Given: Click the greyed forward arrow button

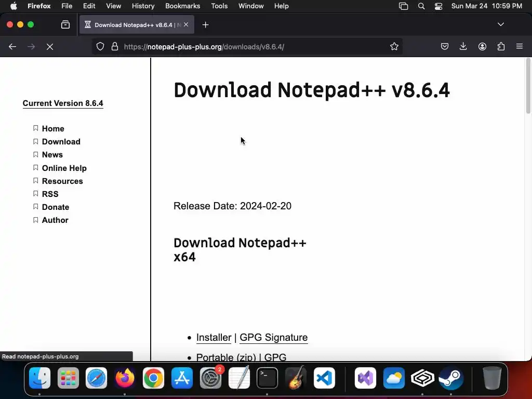Looking at the screenshot, I should click(x=31, y=46).
